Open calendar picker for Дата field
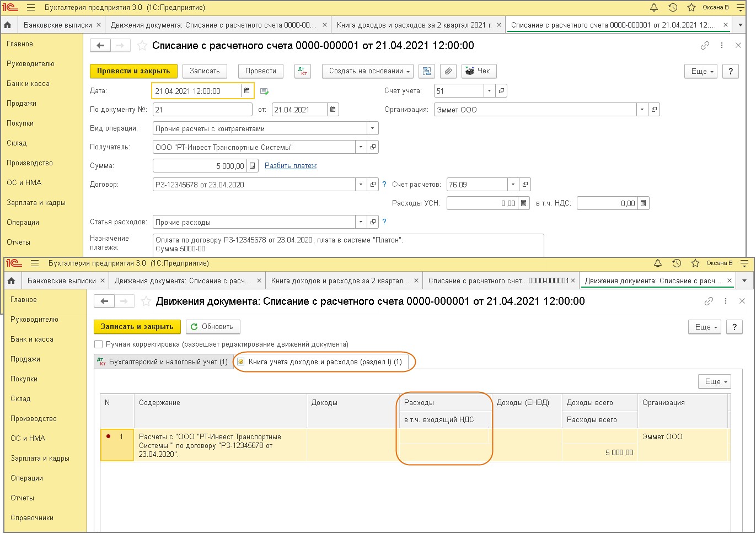This screenshot has width=756, height=534. point(246,91)
